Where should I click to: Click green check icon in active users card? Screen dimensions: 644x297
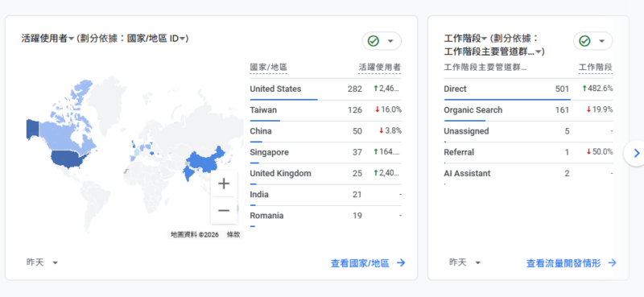(374, 41)
